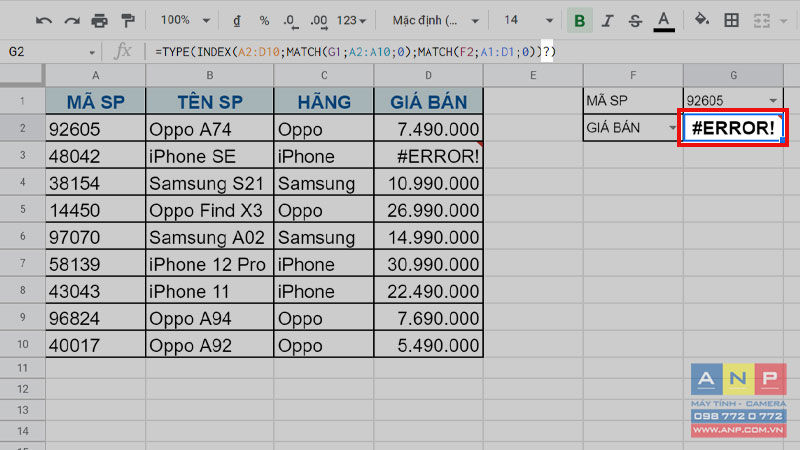The image size is (800, 450).
Task: Open the Merge cells dropdown arrow
Action: 784,21
